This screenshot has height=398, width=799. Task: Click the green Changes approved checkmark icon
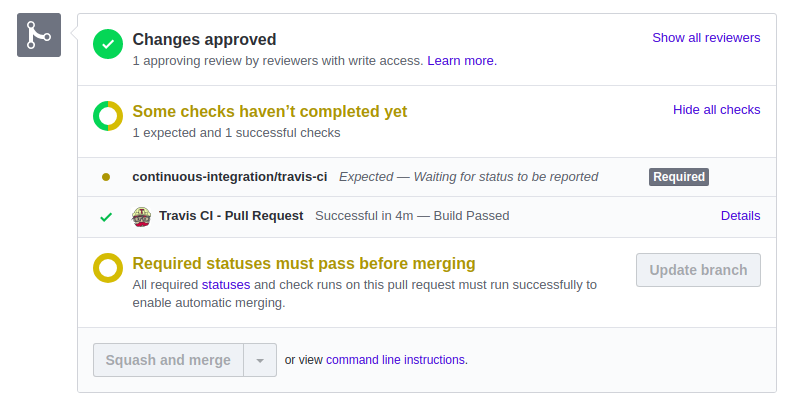[108, 44]
